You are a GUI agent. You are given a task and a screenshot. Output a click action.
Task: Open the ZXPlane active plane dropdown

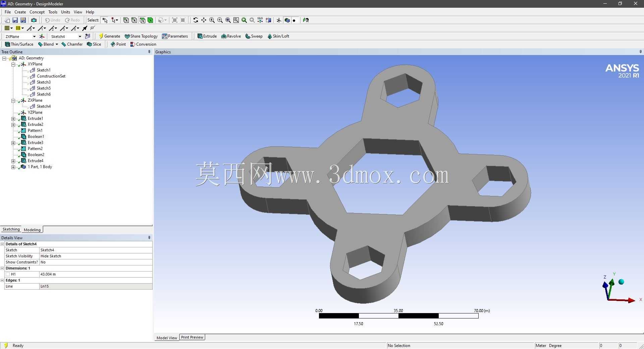tap(34, 36)
